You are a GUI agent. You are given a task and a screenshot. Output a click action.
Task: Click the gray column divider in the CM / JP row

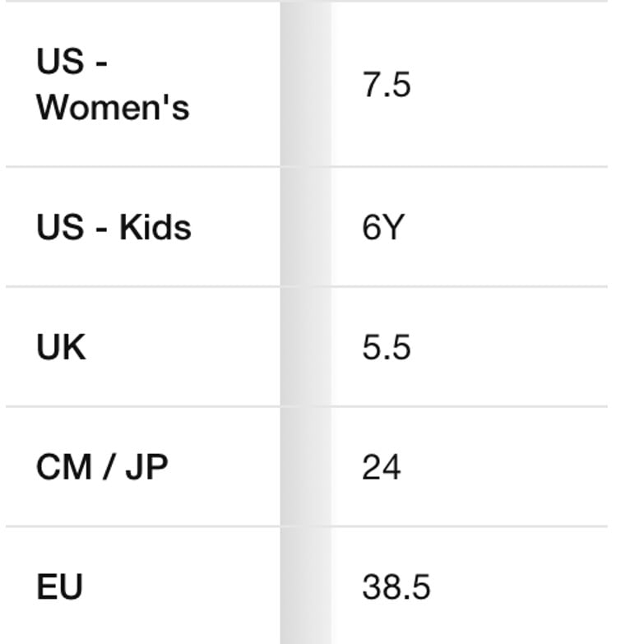(x=306, y=467)
